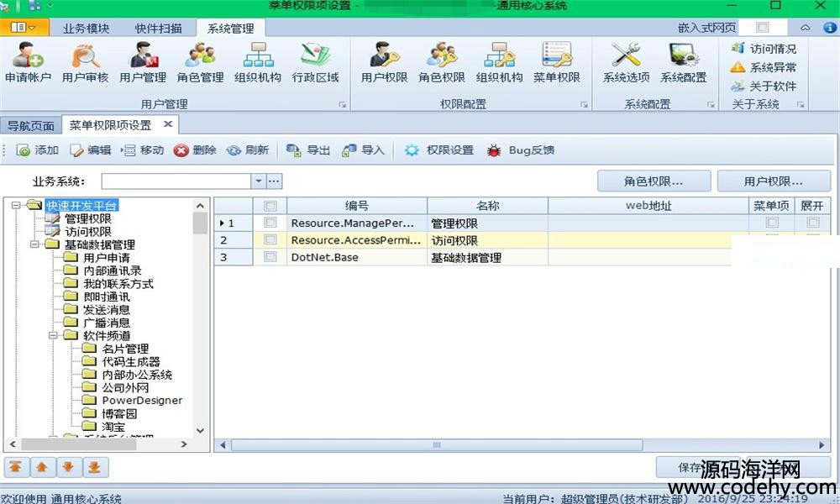Image resolution: width=840 pixels, height=504 pixels.
Task: Select 代码生成器 tree item
Action: [131, 361]
